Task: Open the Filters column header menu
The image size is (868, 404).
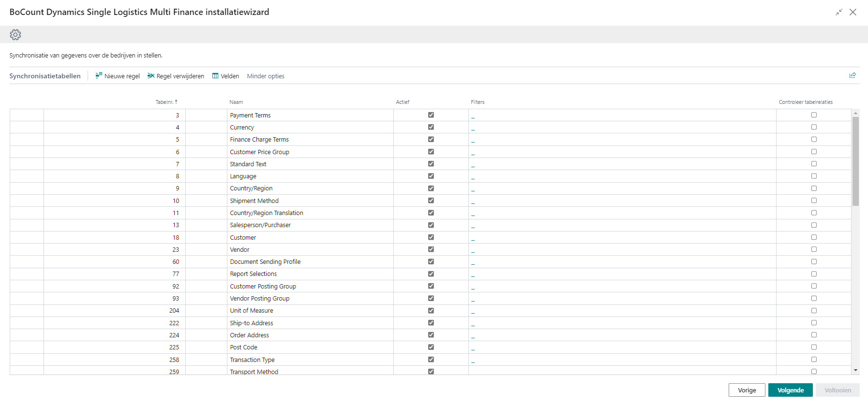Action: click(x=478, y=102)
